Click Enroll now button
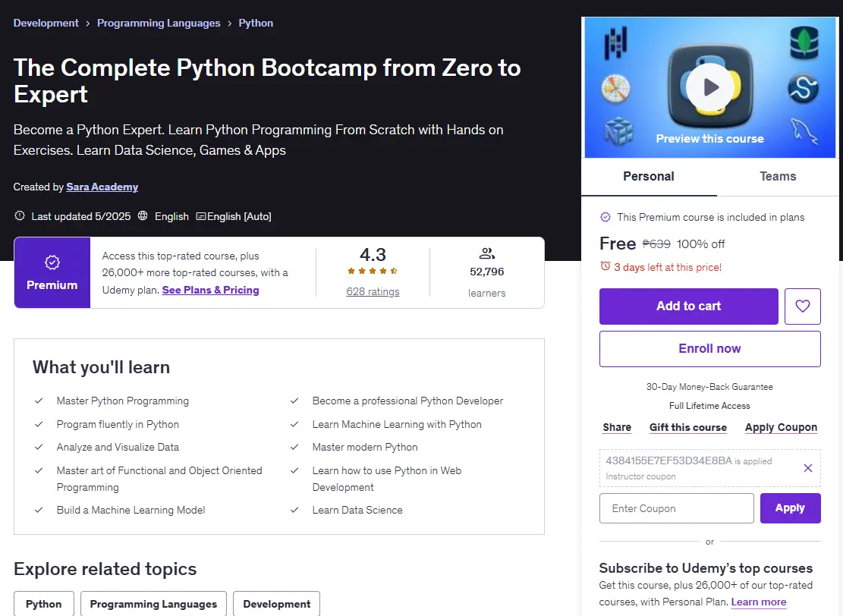843x616 pixels. (709, 349)
